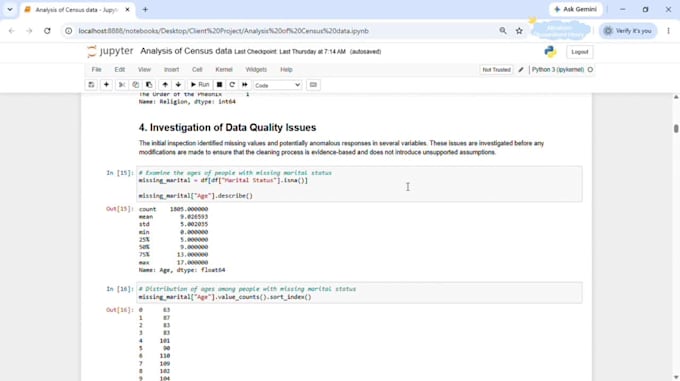
Task: Insert a cell below using the plus icon
Action: click(106, 85)
